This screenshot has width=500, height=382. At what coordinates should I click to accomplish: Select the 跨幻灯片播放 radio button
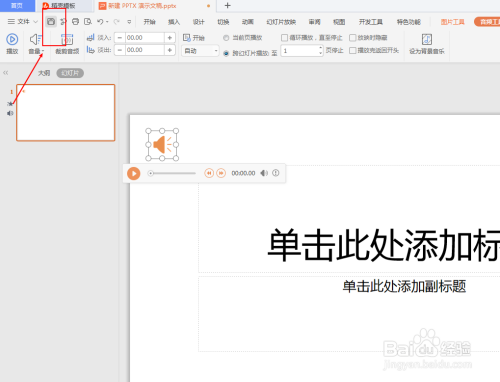coord(226,53)
